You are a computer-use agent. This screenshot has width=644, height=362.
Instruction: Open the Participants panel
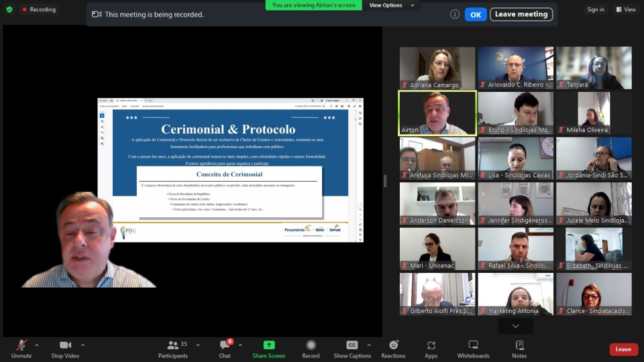173,349
